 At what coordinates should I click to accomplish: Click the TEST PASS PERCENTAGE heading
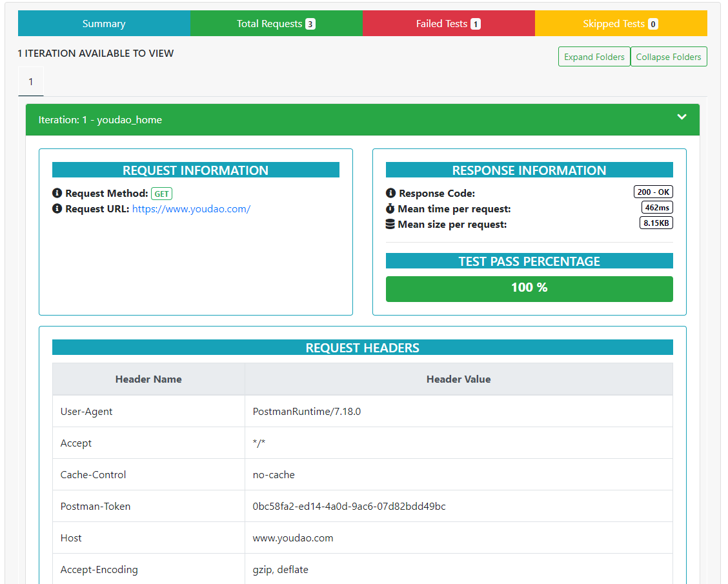pyautogui.click(x=529, y=261)
